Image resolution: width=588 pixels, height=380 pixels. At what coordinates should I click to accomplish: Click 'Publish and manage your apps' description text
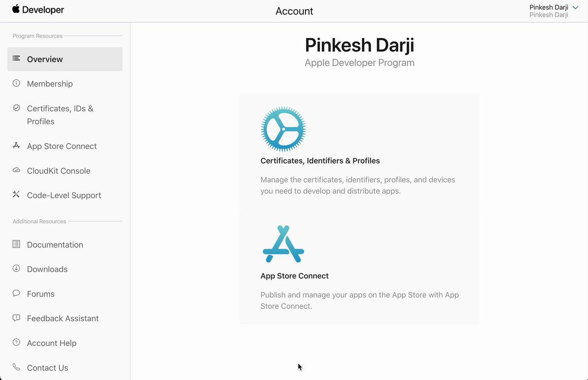click(x=360, y=301)
